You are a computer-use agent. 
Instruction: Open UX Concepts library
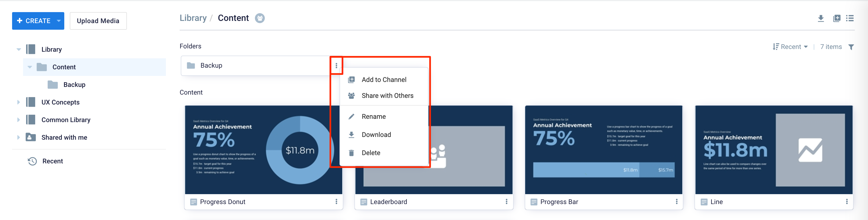click(x=60, y=102)
